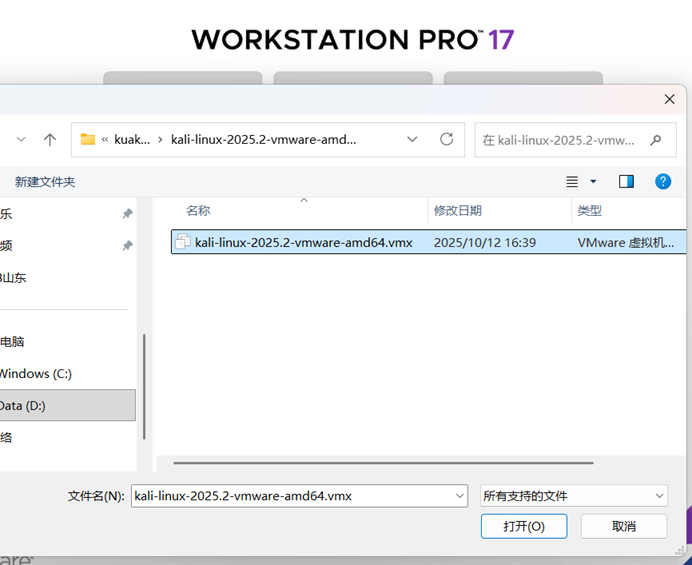692x565 pixels.
Task: Open the 所有支持的文件 file type dropdown
Action: coord(574,496)
